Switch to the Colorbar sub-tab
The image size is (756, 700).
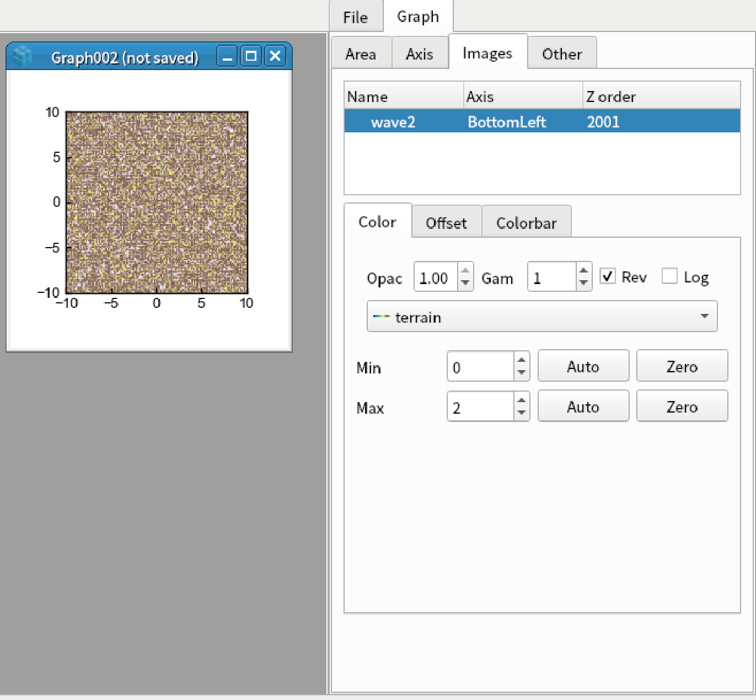click(527, 223)
